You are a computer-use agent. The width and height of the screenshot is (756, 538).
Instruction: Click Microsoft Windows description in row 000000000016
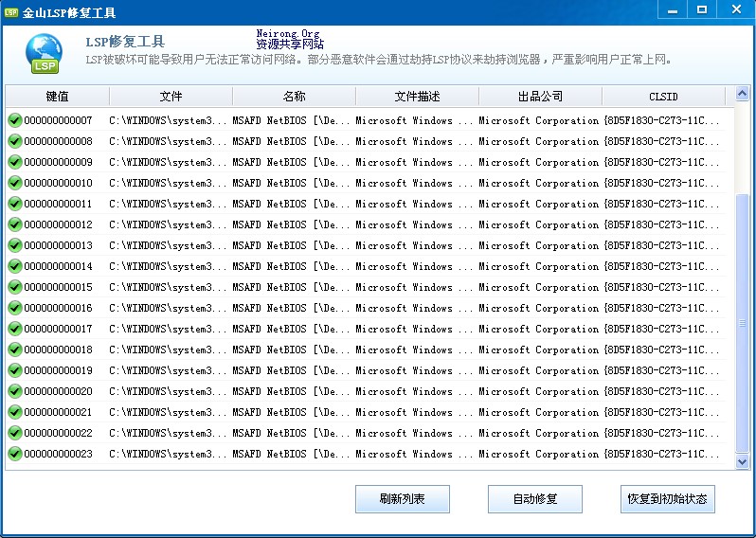tap(414, 308)
